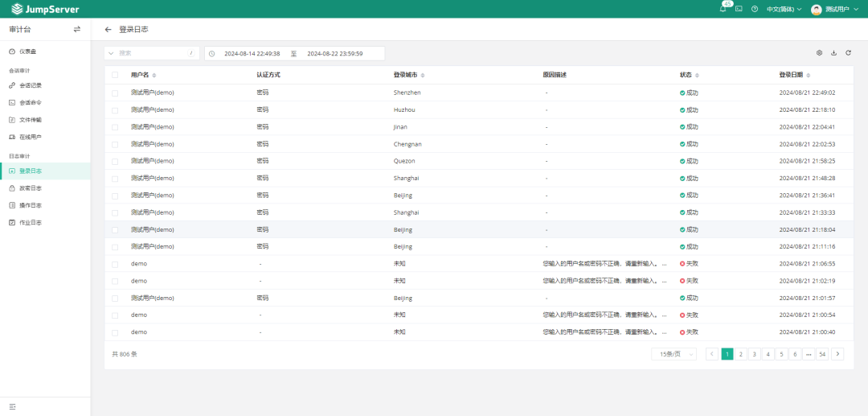868x416 pixels.
Task: Tick the select-all checkbox in table header
Action: coord(115,75)
